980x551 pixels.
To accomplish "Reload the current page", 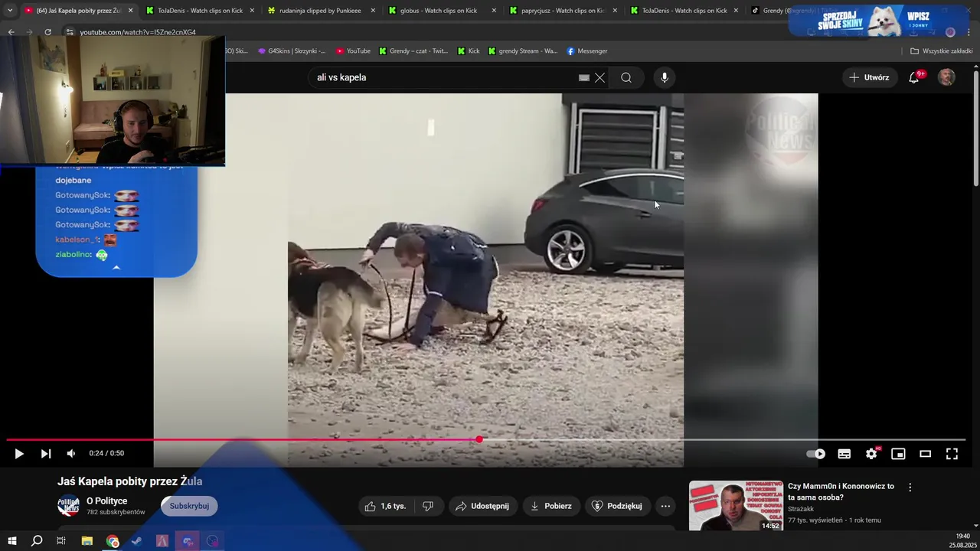I will coord(47,32).
